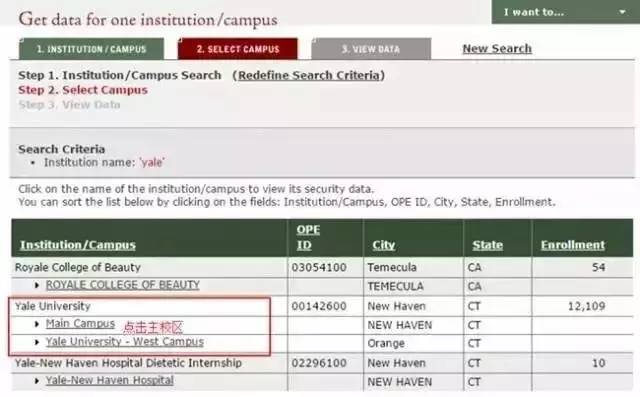The image size is (640, 397).
Task: Start a New Search
Action: point(497,49)
